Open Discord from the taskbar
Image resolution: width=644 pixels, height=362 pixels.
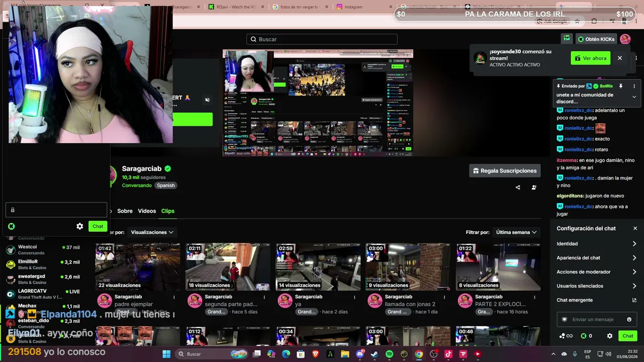click(x=360, y=354)
